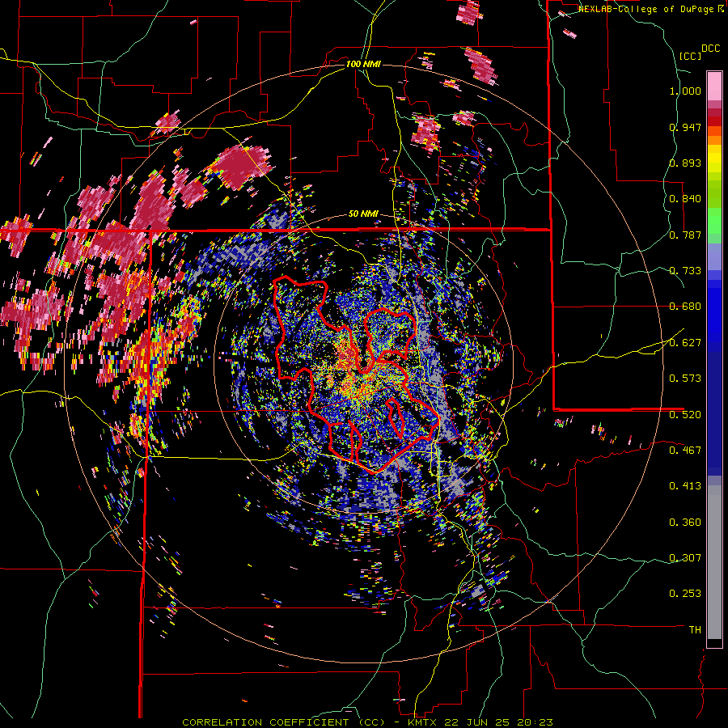Click the DCC label above the scale
Screen dimensions: 728x728
[710, 49]
